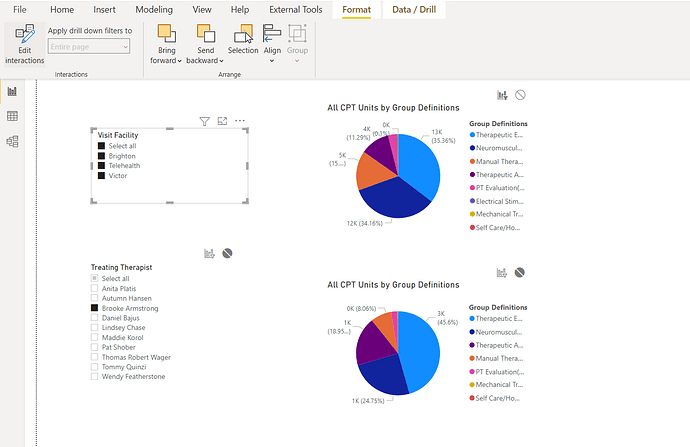Click the Edit interactions button
690x447 pixels.
pos(25,44)
